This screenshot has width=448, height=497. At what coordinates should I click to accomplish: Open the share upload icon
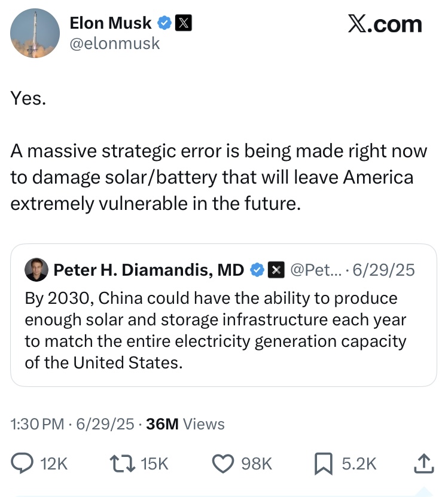click(423, 462)
